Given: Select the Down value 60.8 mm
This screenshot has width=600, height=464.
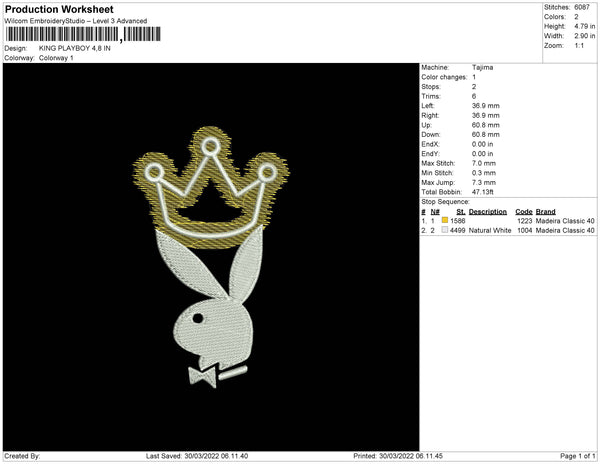Looking at the screenshot, I should point(486,134).
